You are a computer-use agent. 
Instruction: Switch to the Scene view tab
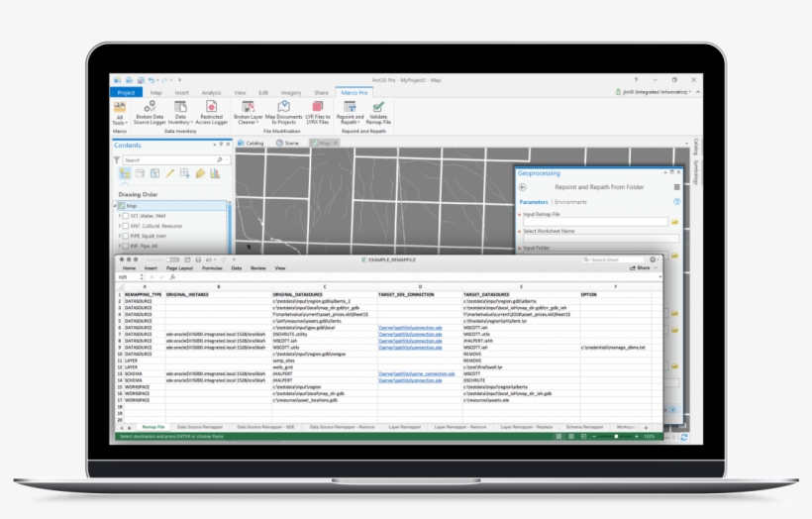[x=287, y=143]
